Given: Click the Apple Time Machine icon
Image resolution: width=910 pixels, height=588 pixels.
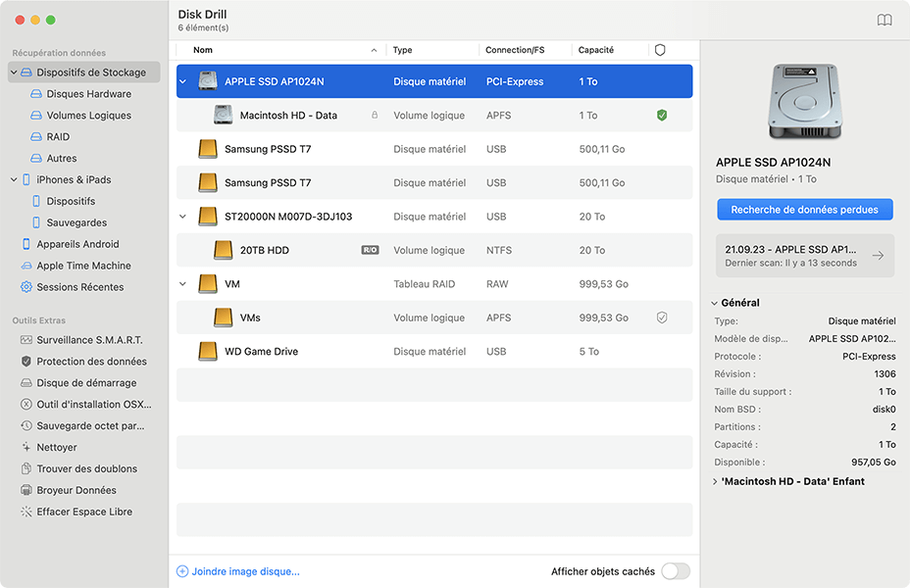Looking at the screenshot, I should pyautogui.click(x=26, y=266).
